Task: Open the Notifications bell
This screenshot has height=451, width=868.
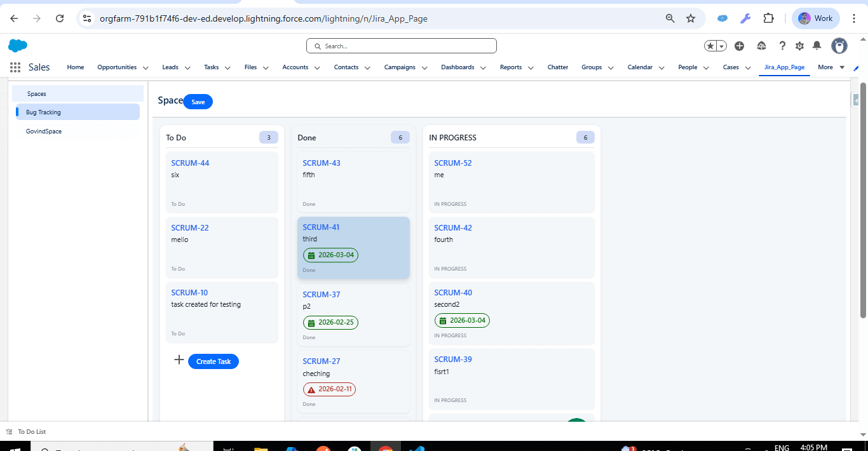Action: pos(817,46)
